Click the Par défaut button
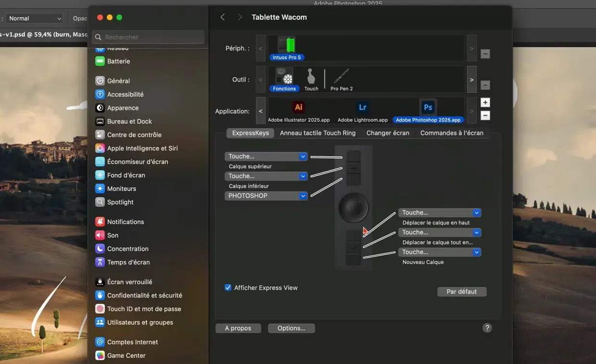The width and height of the screenshot is (596, 364). coord(462,291)
